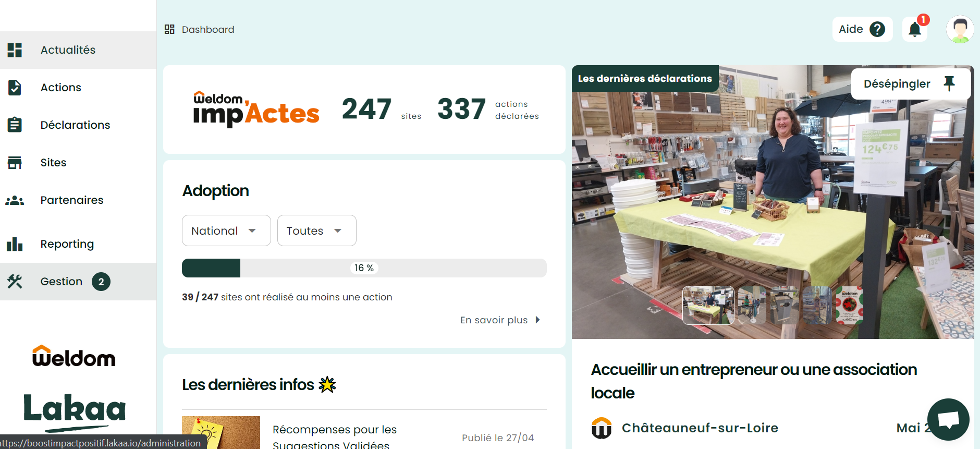Click the Sites store icon in sidebar

[x=15, y=163]
